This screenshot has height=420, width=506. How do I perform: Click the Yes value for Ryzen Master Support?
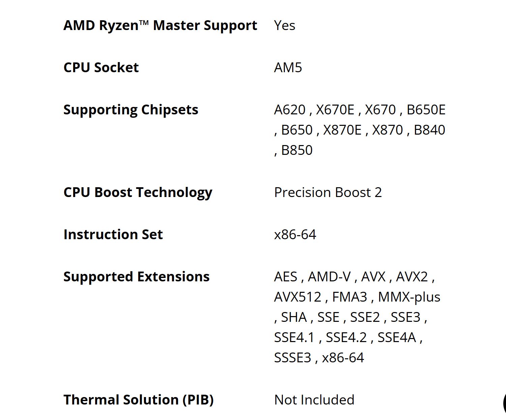pyautogui.click(x=285, y=26)
